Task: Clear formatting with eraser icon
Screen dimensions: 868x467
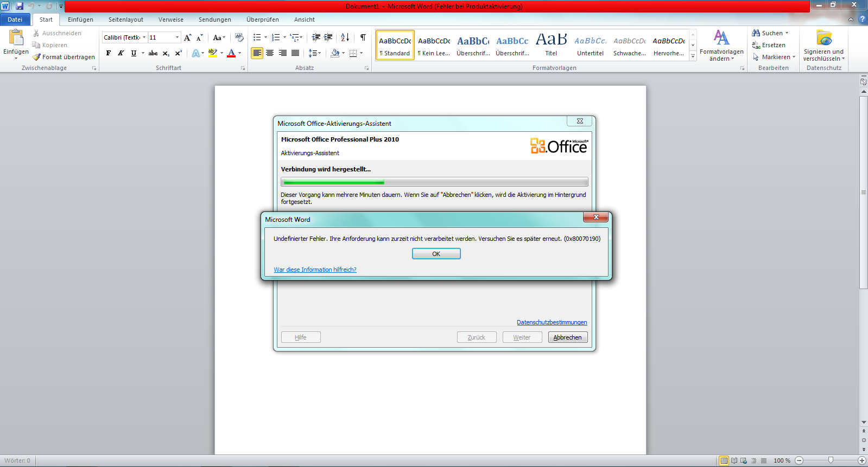Action: pyautogui.click(x=239, y=37)
